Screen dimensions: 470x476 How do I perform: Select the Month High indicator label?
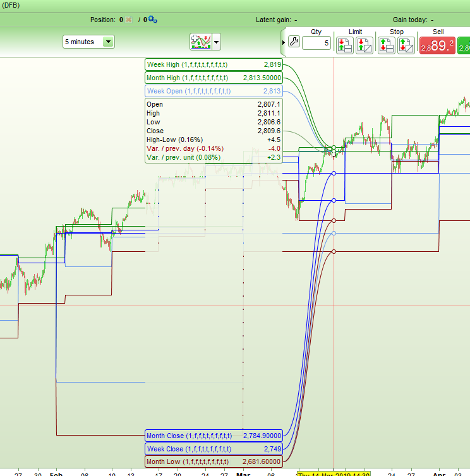pyautogui.click(x=214, y=78)
